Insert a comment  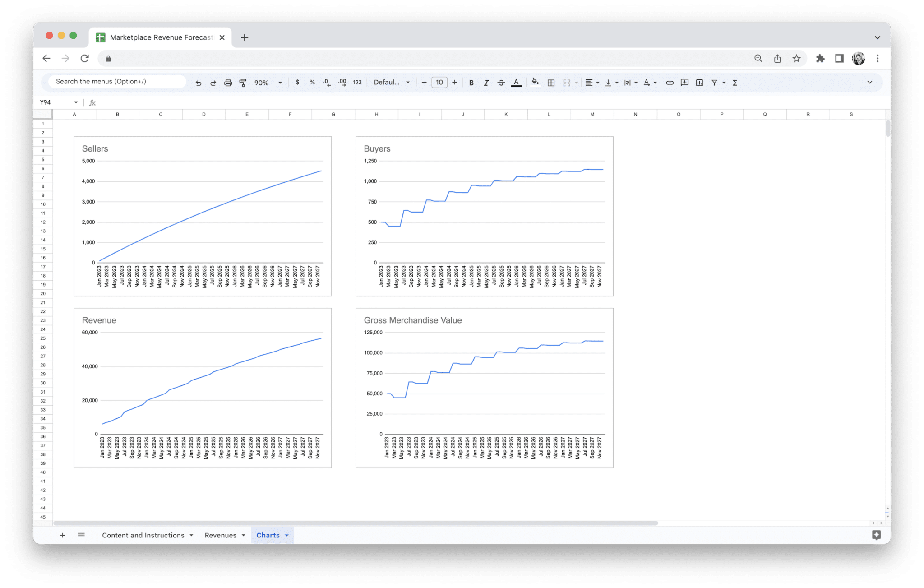click(684, 82)
